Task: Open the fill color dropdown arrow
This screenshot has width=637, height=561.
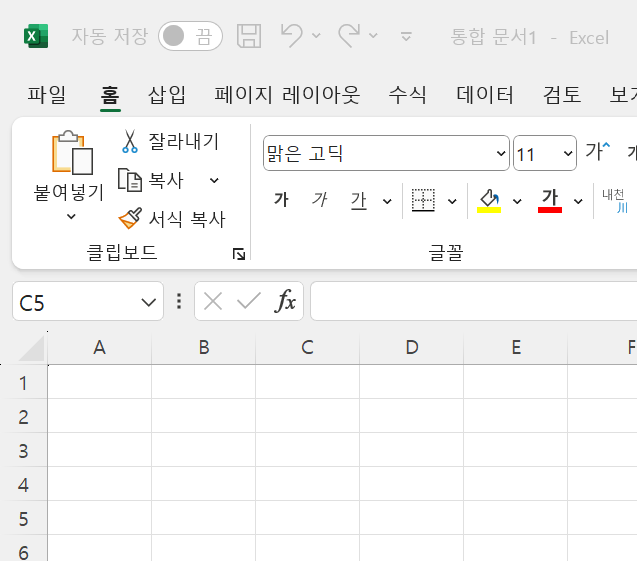Action: click(x=517, y=201)
